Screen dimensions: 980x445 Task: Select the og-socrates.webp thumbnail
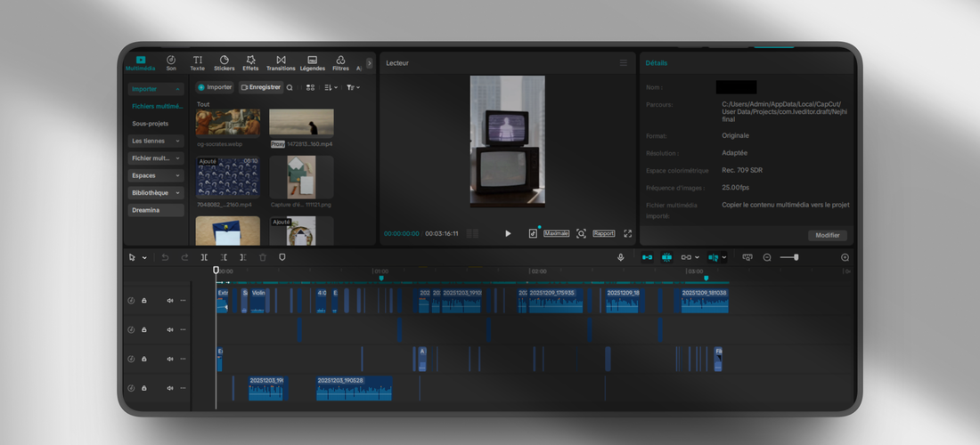click(x=228, y=123)
